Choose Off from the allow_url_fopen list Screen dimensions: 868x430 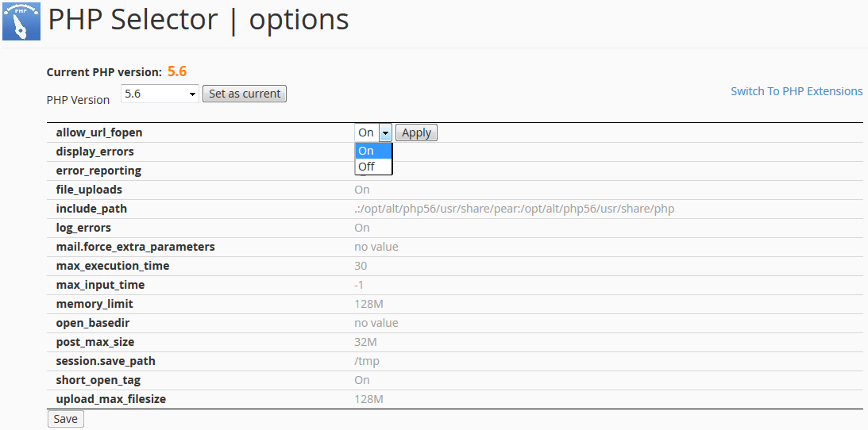[x=373, y=167]
